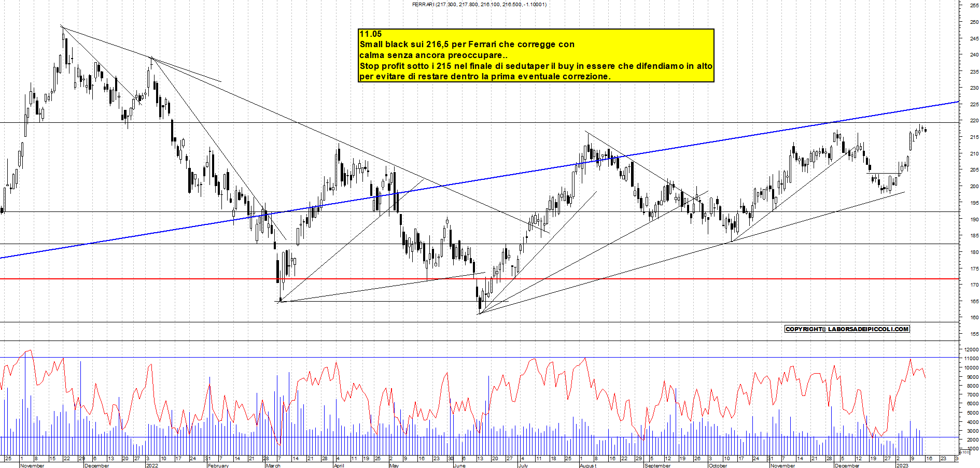The height and width of the screenshot is (468, 980).
Task: Select the April month label
Action: pos(339,465)
